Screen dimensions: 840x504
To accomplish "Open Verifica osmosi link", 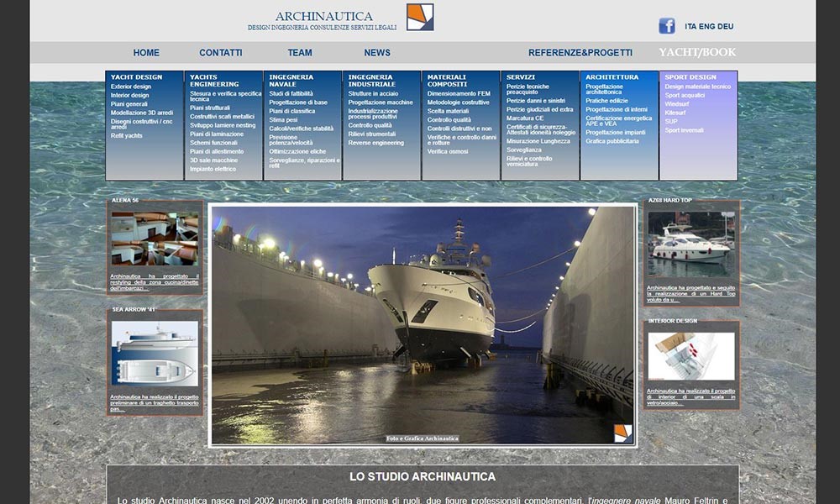I will coord(448,151).
